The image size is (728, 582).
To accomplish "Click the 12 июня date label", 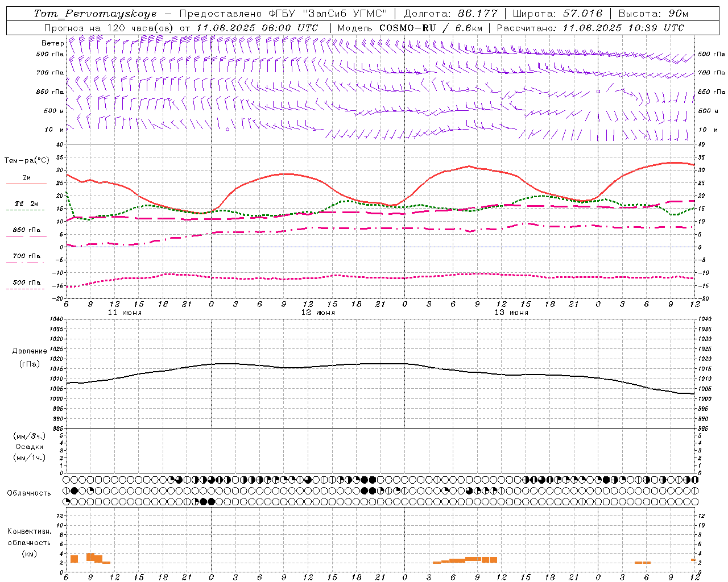I will (318, 313).
